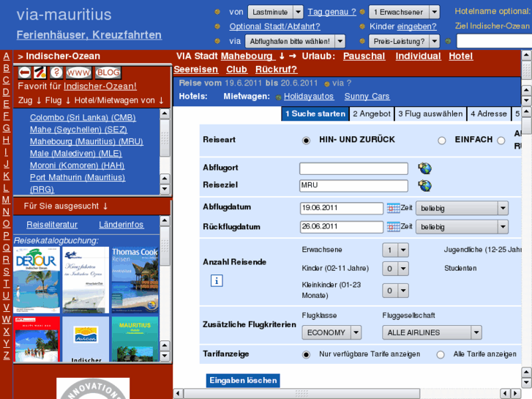Click the red back arrow icon
Viewport: 532px width, 399px height.
pos(24,72)
